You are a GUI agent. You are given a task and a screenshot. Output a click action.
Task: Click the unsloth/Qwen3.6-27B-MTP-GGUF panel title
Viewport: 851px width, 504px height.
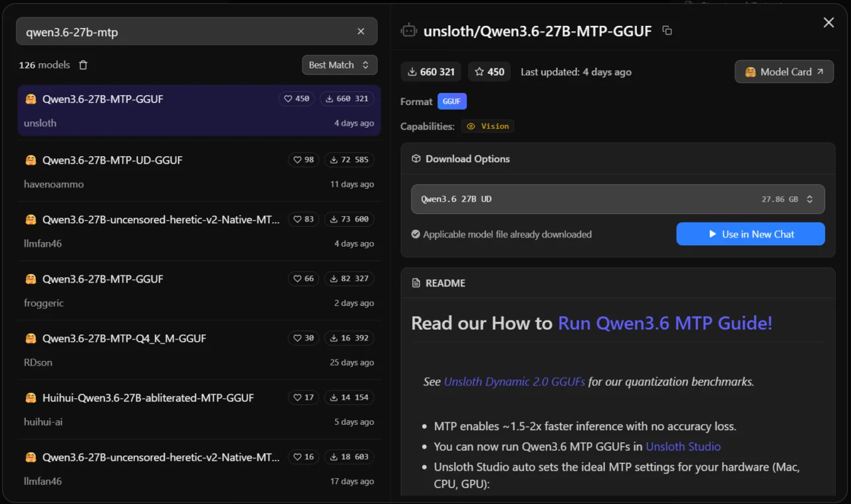(537, 31)
